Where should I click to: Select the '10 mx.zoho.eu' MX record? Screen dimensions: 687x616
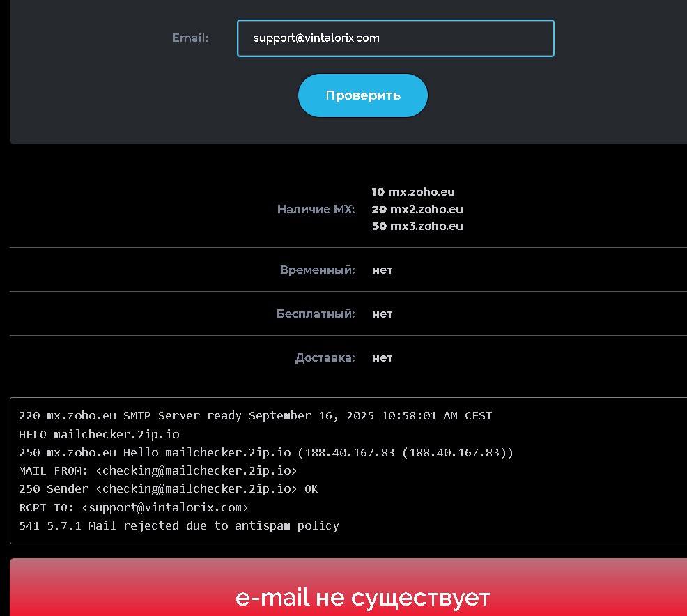point(413,192)
